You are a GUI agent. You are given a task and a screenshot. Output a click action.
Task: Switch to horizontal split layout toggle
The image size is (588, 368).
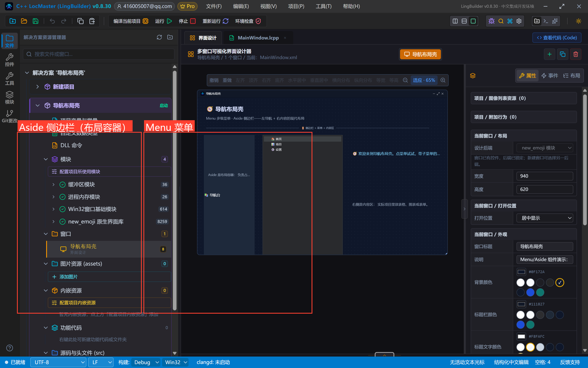(464, 21)
